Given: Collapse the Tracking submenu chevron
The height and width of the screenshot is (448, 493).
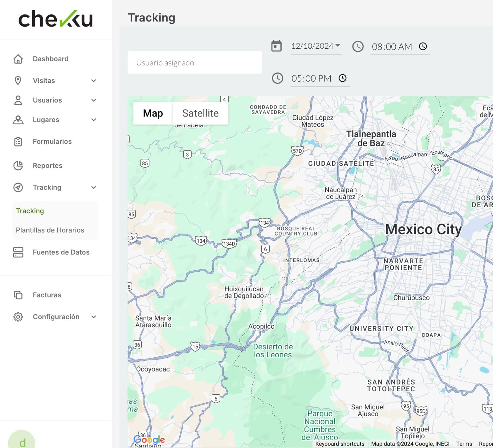Looking at the screenshot, I should 93,187.
